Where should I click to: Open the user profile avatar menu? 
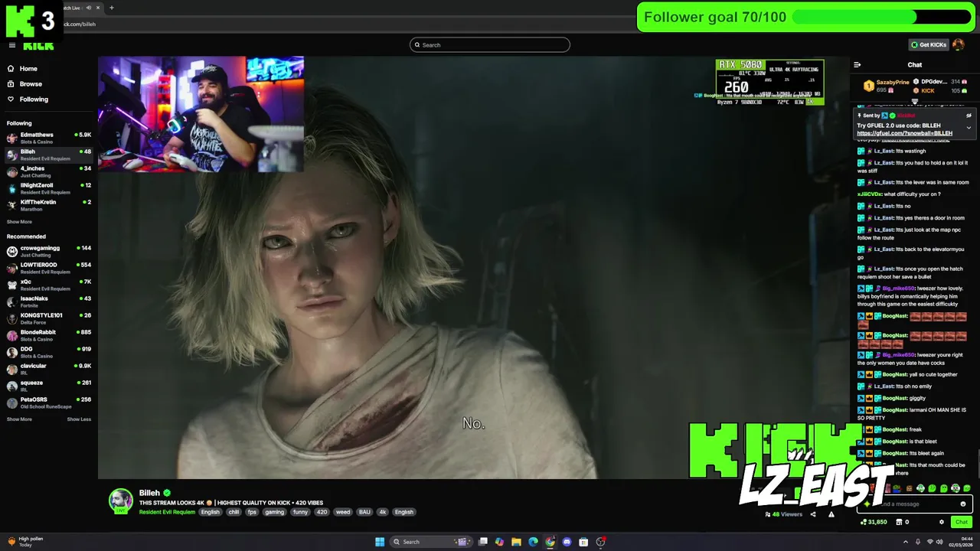coord(959,45)
